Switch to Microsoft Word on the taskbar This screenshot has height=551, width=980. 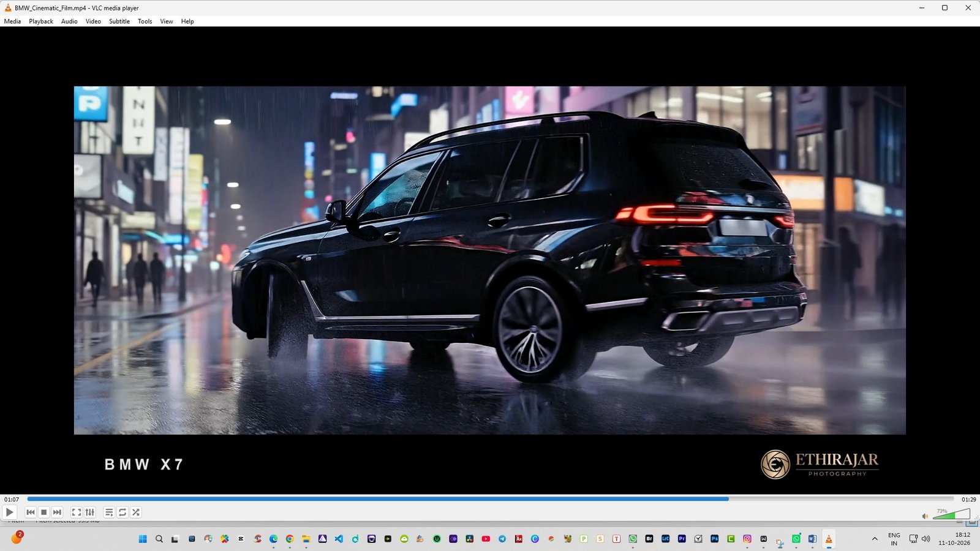pos(812,539)
